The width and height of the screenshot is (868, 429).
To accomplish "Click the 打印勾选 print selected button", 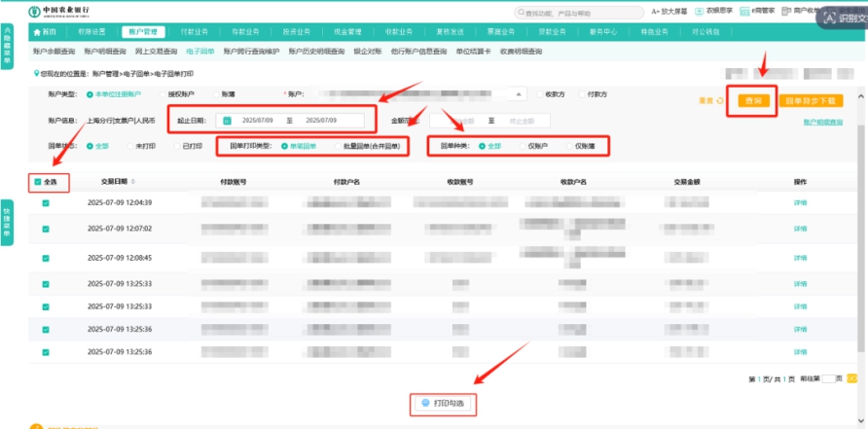I will coord(444,403).
